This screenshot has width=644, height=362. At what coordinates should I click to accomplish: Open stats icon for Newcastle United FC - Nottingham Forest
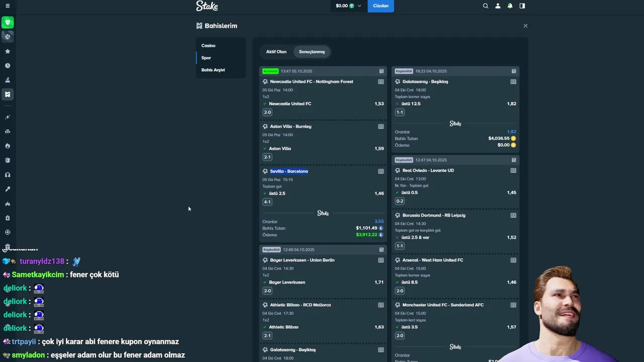[381, 81]
